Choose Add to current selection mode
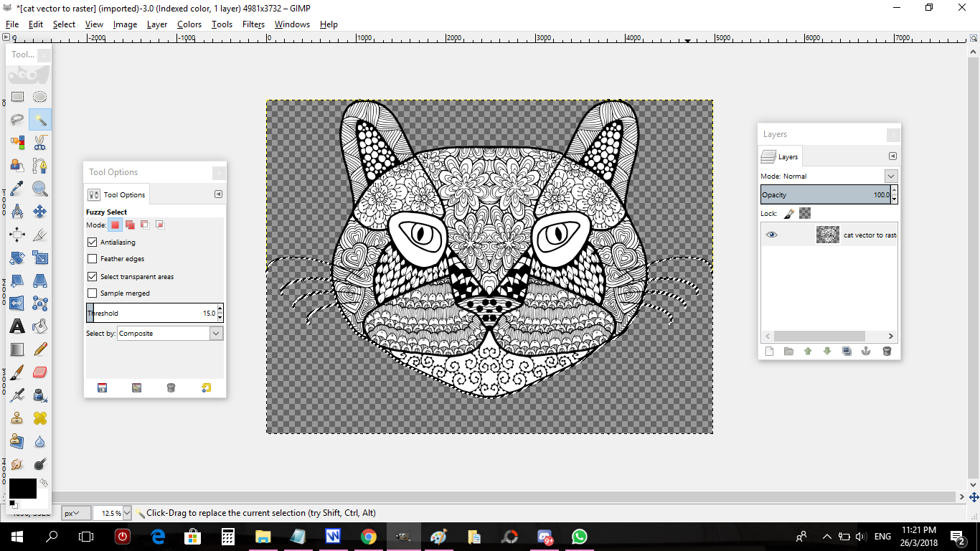980x551 pixels. point(130,225)
